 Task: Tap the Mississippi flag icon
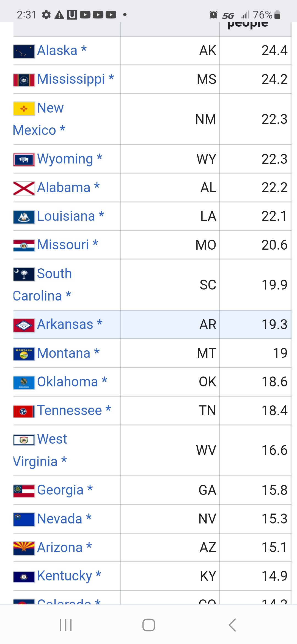(24, 80)
